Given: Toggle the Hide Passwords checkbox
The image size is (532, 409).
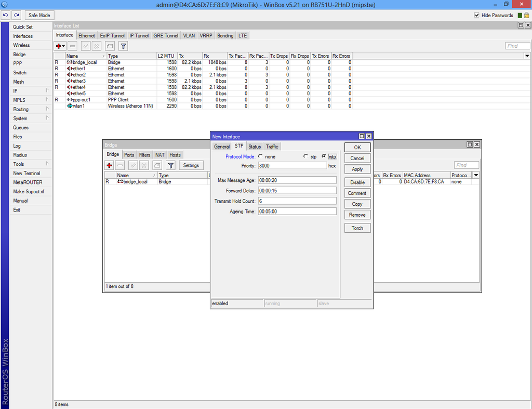Looking at the screenshot, I should click(476, 15).
